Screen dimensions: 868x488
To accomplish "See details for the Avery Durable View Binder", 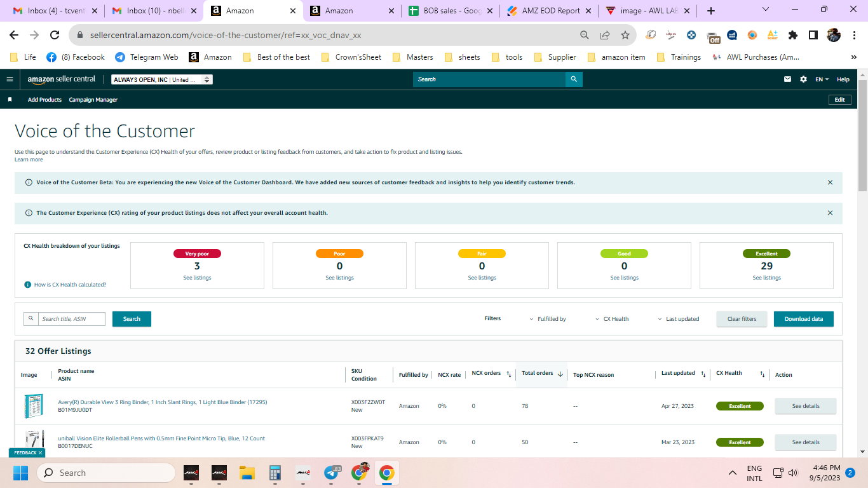I will [x=805, y=406].
